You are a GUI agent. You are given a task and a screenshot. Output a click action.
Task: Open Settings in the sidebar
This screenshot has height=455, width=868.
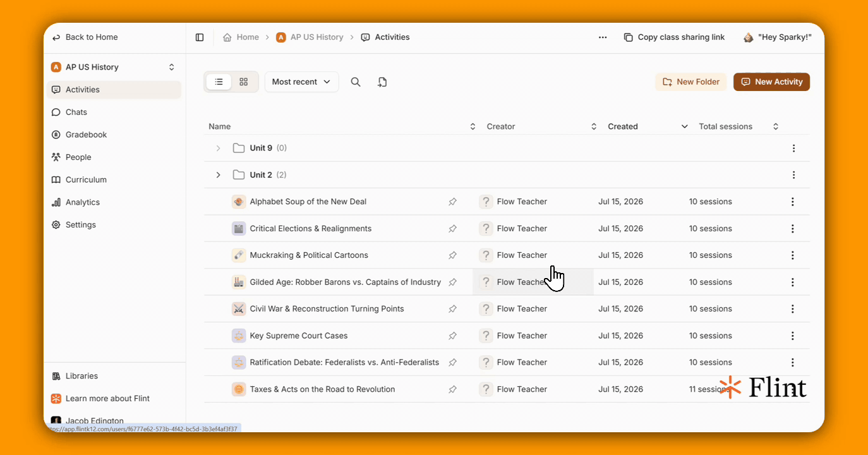click(114, 225)
